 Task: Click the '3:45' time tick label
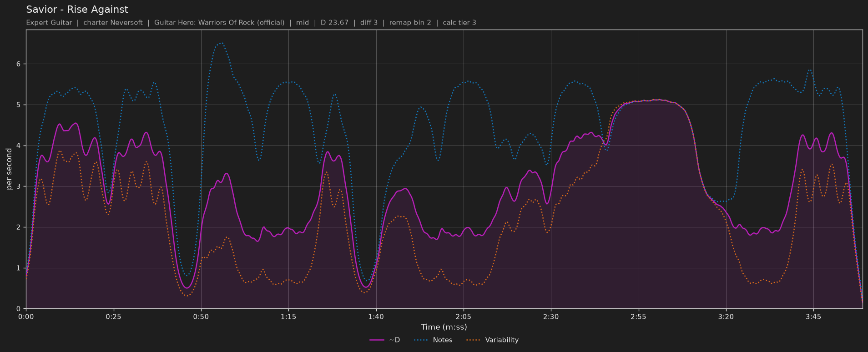[x=813, y=317]
